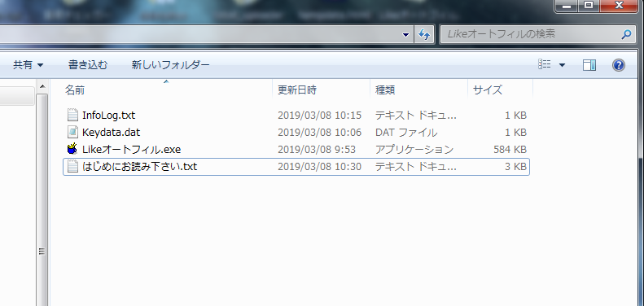Click the Likeオートフィル.exe application icon

(72, 149)
